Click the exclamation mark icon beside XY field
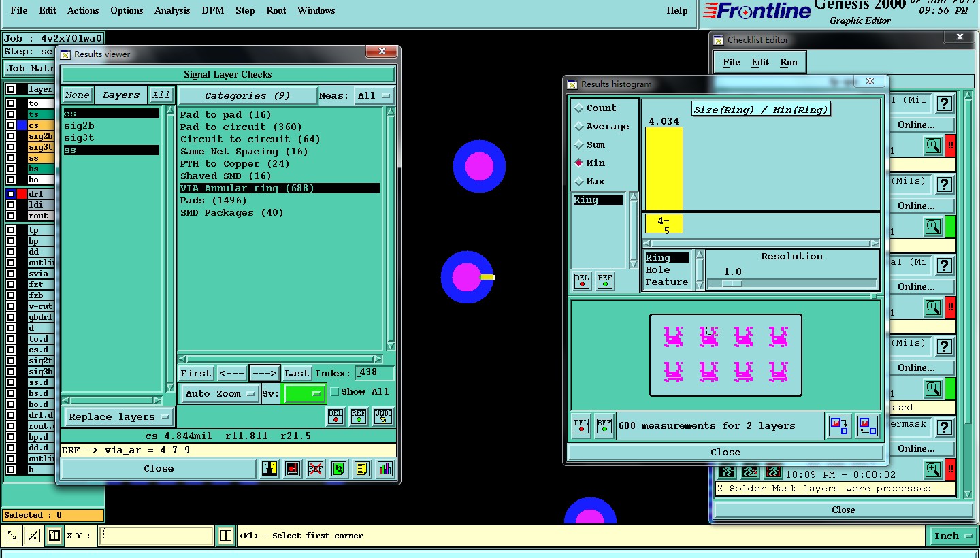The width and height of the screenshot is (980, 558). click(227, 536)
